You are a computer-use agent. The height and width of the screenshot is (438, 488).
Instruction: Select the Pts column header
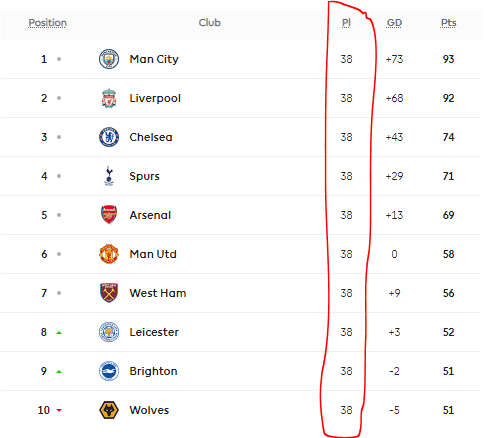448,23
